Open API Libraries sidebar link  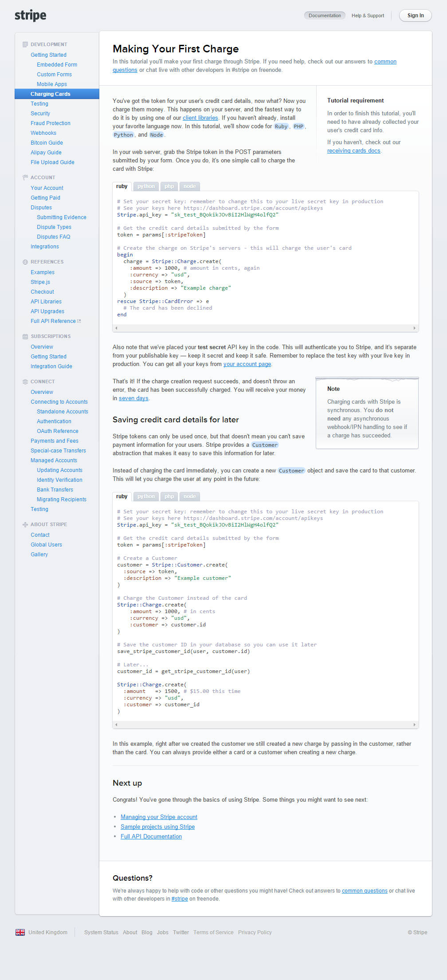[46, 302]
